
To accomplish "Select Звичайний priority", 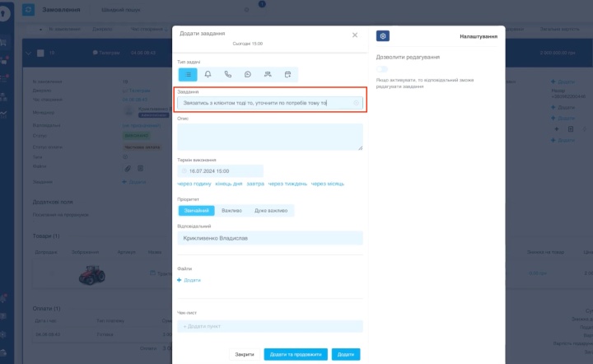I will pyautogui.click(x=196, y=211).
